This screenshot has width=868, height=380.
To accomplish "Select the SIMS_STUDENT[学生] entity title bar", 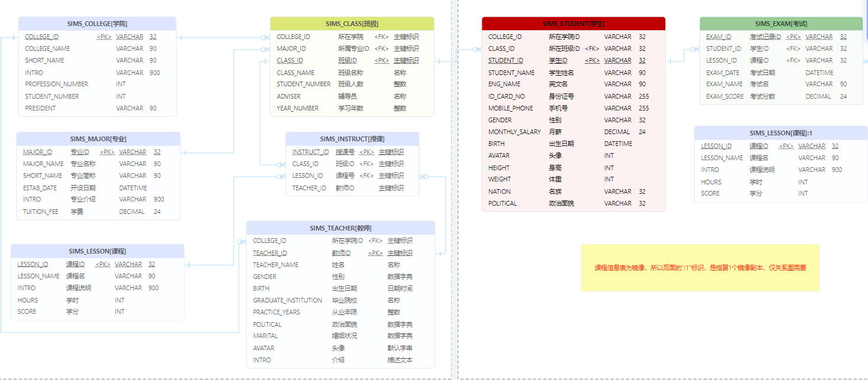I will pyautogui.click(x=573, y=24).
